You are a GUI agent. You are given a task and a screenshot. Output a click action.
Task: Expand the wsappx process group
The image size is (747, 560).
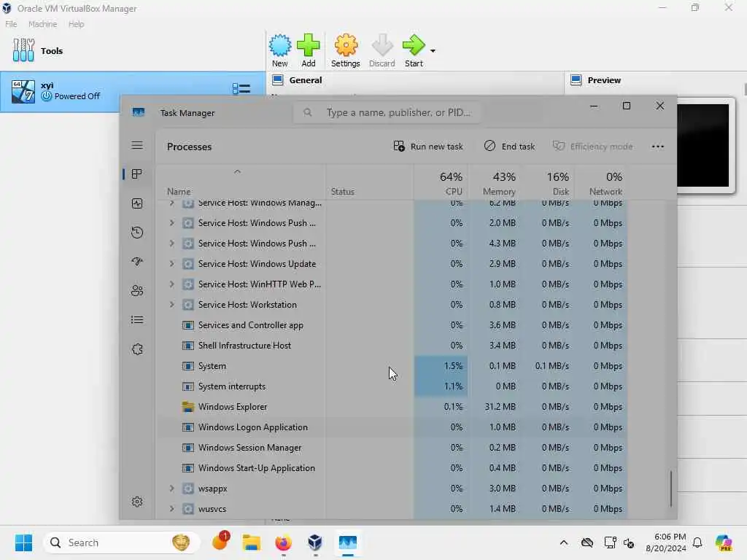coord(171,488)
